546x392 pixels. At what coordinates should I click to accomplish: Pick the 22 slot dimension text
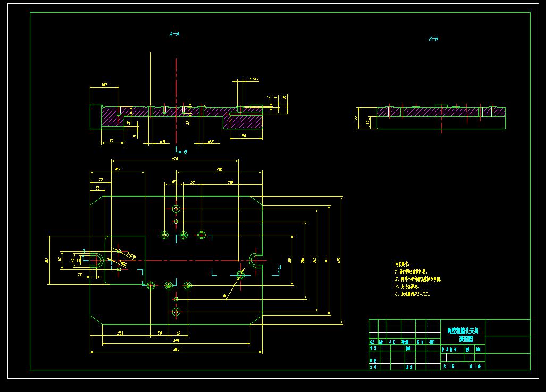(x=79, y=275)
